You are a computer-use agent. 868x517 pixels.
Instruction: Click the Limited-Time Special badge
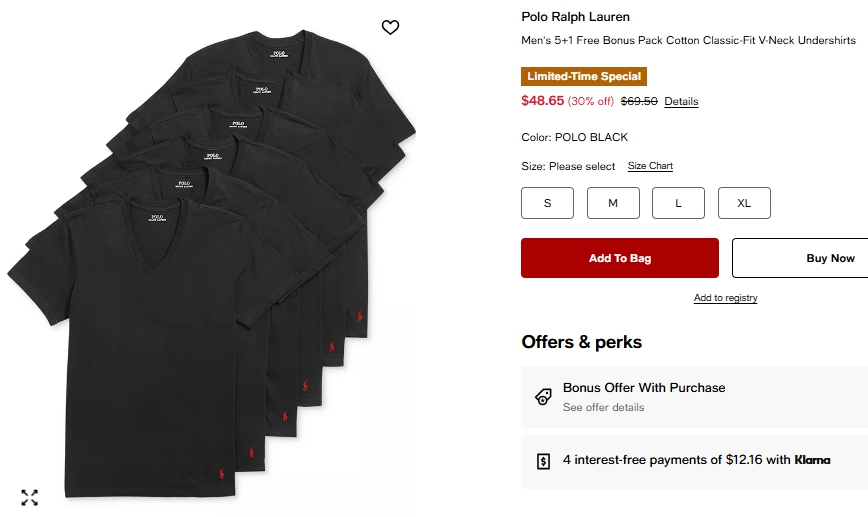point(584,76)
